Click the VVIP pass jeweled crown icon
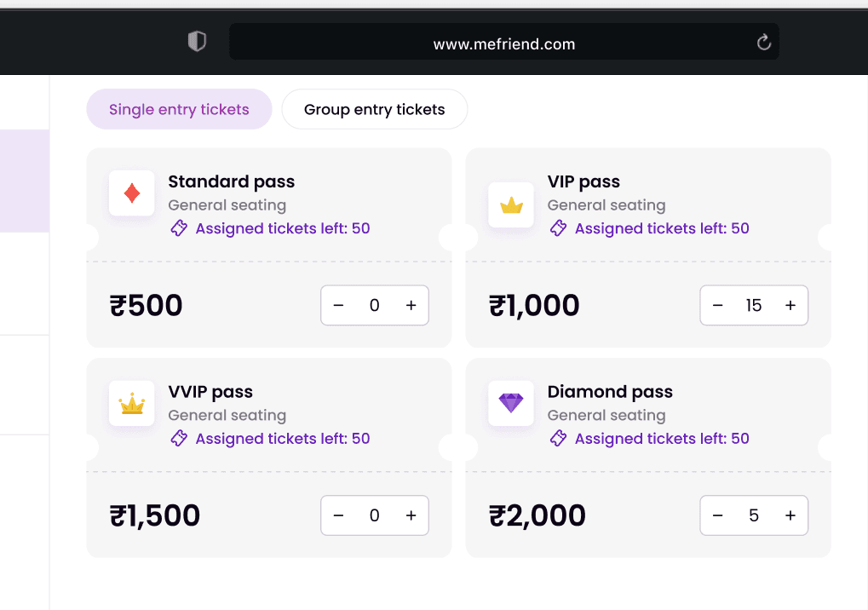 [x=132, y=404]
